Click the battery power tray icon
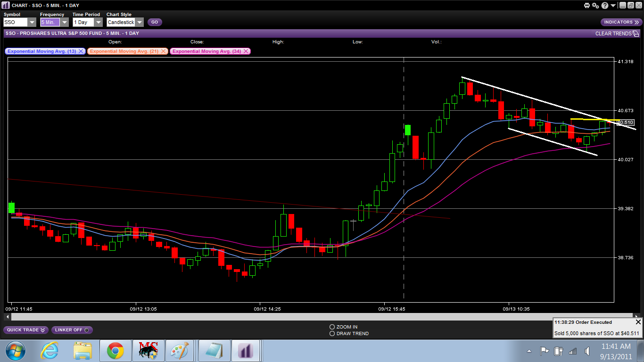The image size is (644, 362). (x=559, y=351)
